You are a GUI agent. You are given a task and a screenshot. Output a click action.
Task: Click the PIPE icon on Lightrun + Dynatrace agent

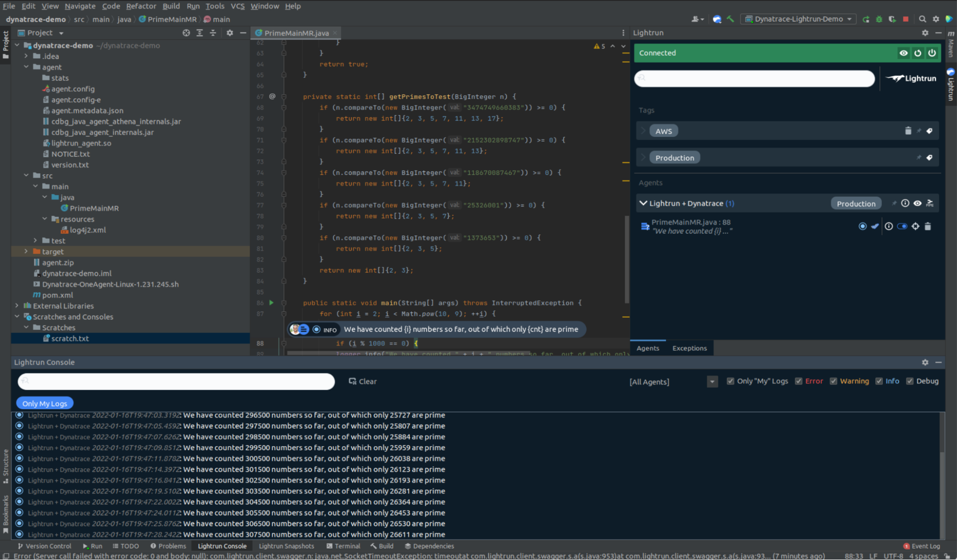pyautogui.click(x=930, y=203)
